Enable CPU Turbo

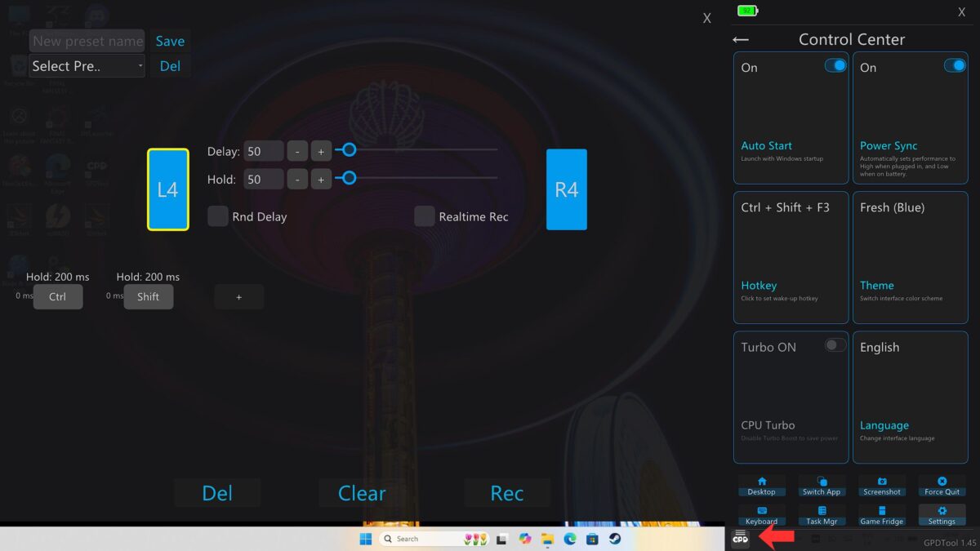pos(835,344)
